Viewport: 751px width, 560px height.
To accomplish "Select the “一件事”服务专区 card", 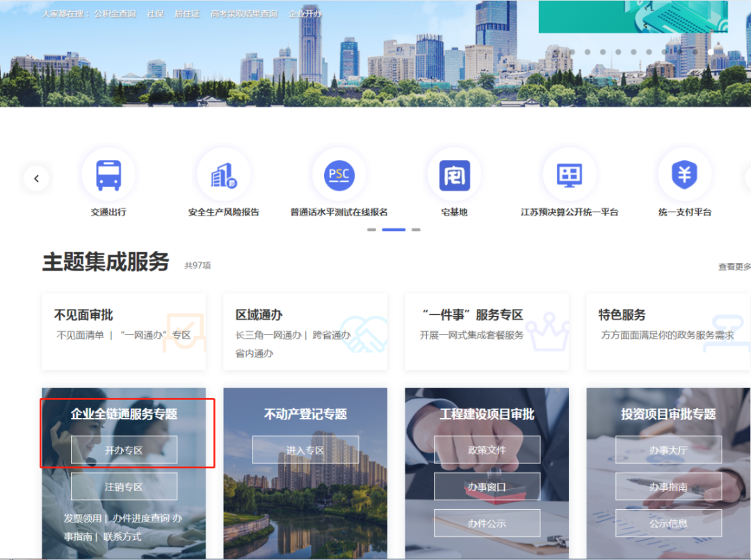I will click(x=487, y=331).
